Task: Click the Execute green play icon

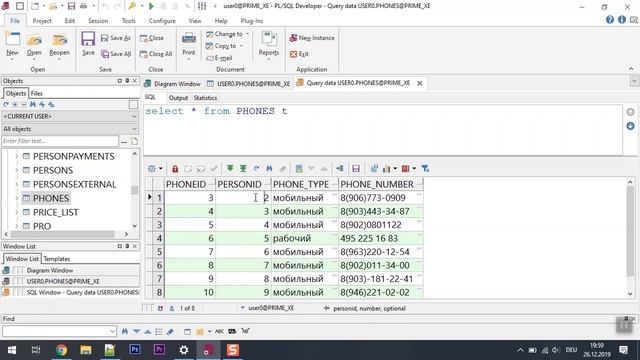Action: click(x=151, y=6)
